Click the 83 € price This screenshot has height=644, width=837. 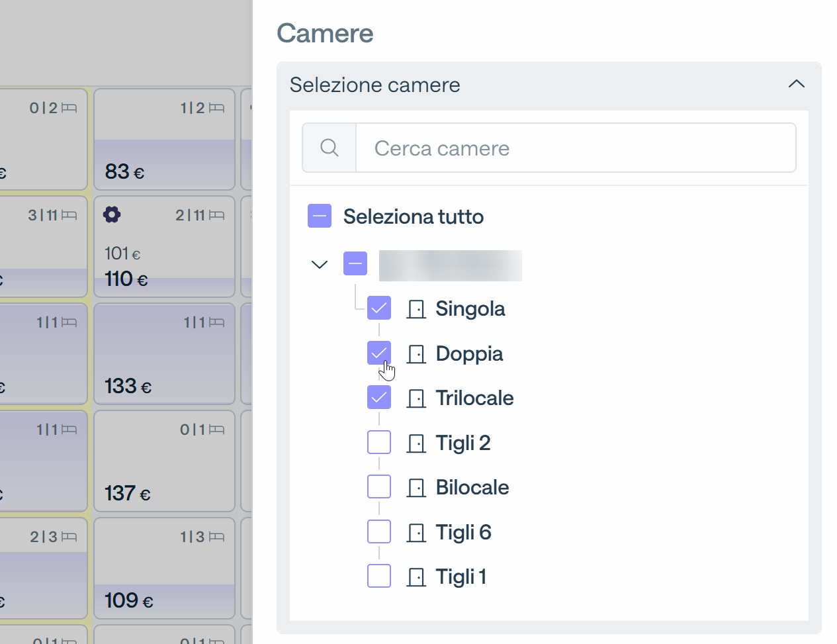tap(125, 172)
